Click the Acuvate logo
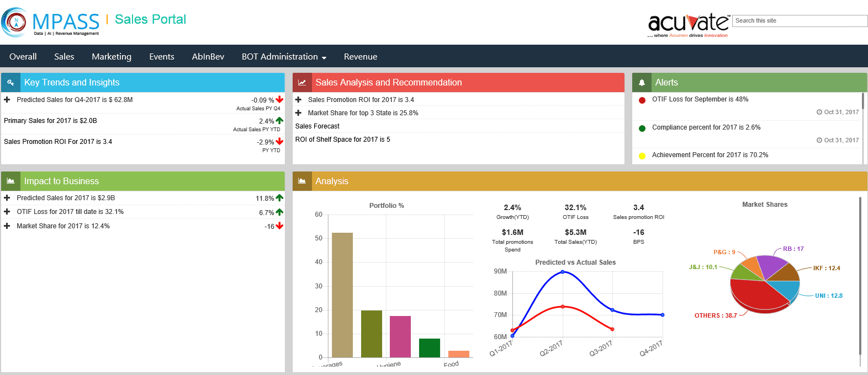Screen dimensions: 868x375 click(x=689, y=24)
